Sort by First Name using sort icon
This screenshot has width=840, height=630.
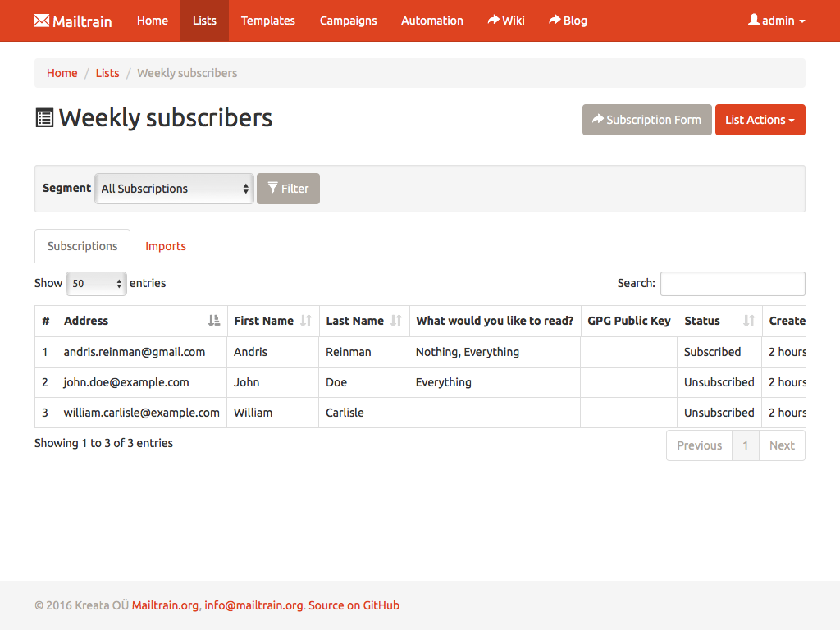coord(306,321)
